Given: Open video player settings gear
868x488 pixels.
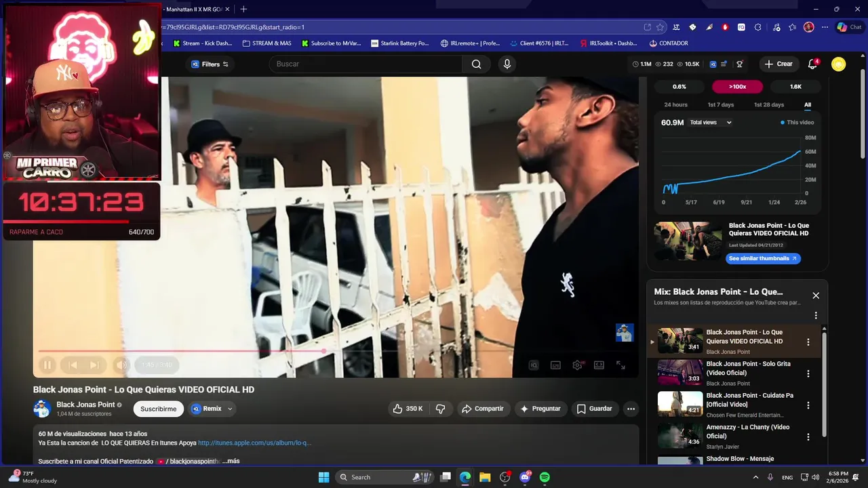Looking at the screenshot, I should pos(577,365).
